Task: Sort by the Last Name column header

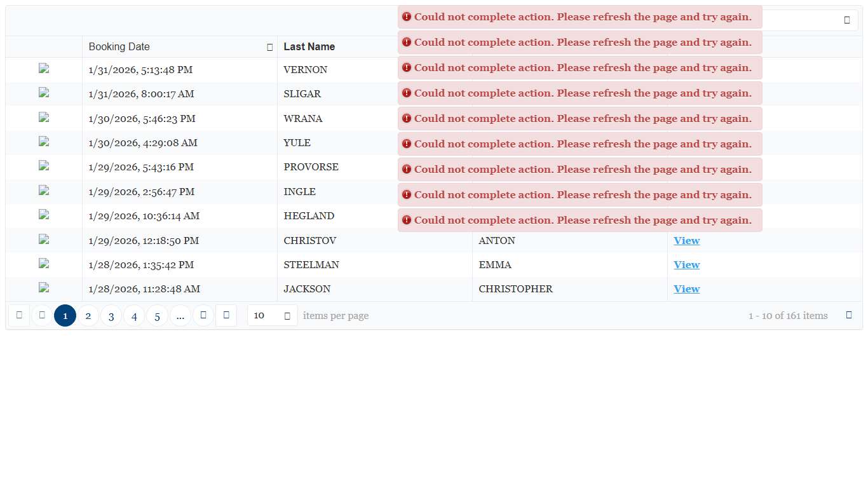Action: pos(309,47)
